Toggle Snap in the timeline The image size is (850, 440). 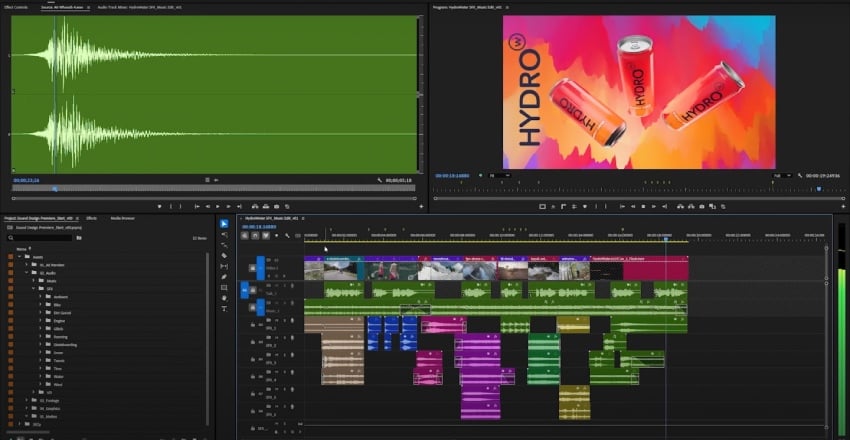tap(255, 236)
